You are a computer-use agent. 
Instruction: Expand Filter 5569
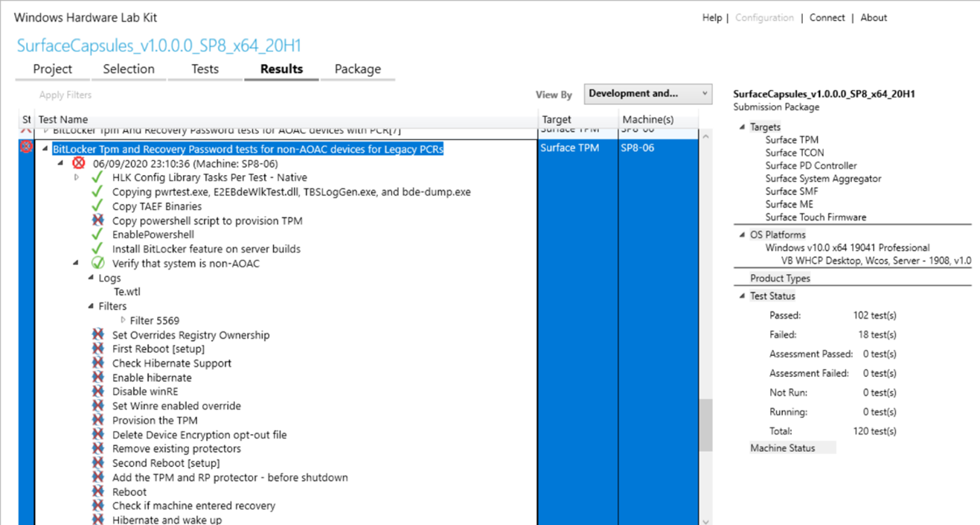click(123, 320)
